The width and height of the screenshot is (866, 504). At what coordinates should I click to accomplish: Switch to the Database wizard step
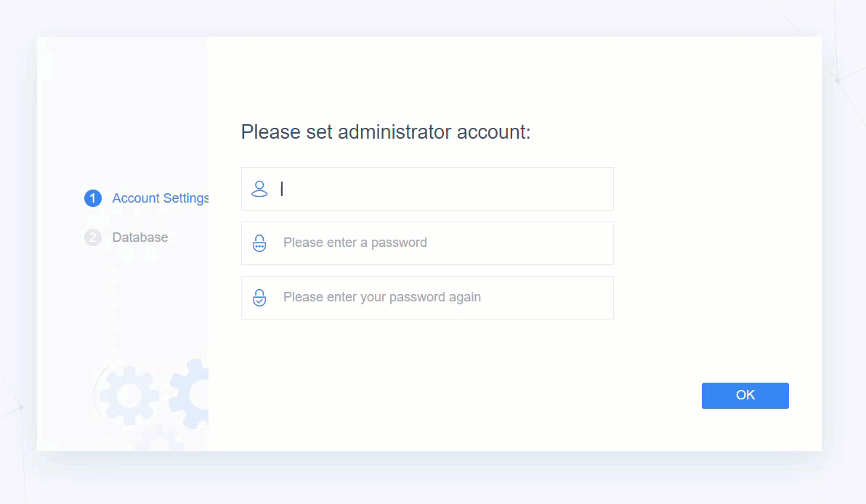tap(140, 237)
